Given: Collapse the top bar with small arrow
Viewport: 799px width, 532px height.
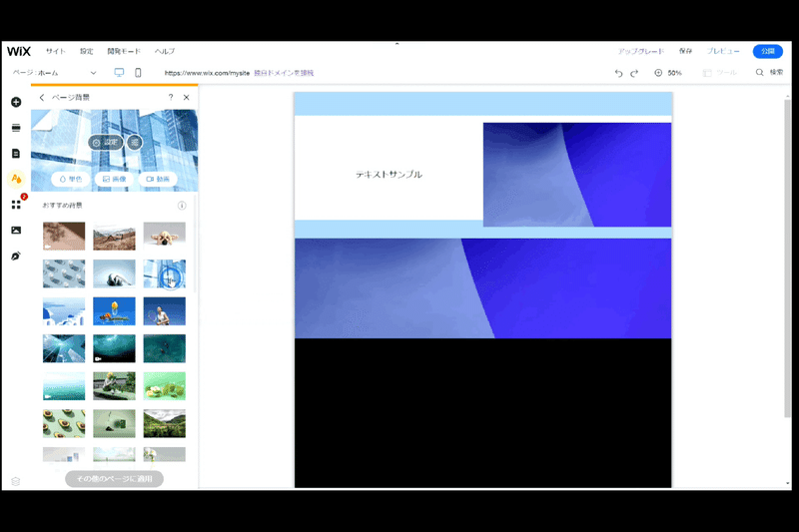Looking at the screenshot, I should (397, 44).
